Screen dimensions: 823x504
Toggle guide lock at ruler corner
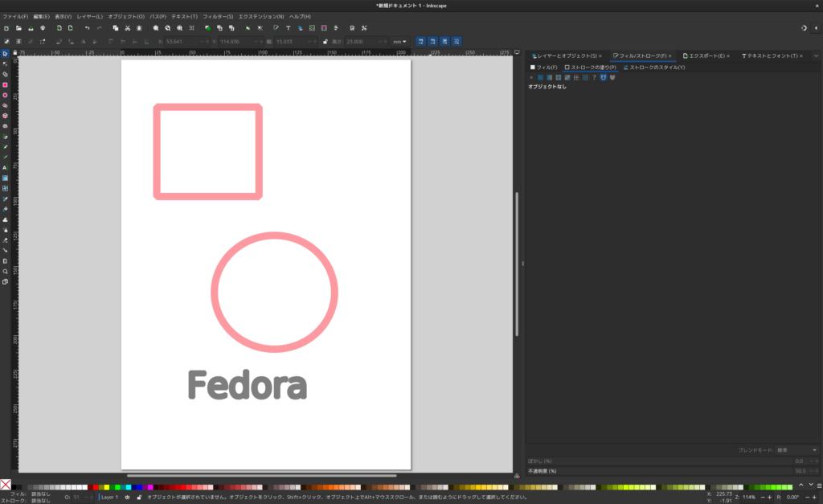click(14, 52)
